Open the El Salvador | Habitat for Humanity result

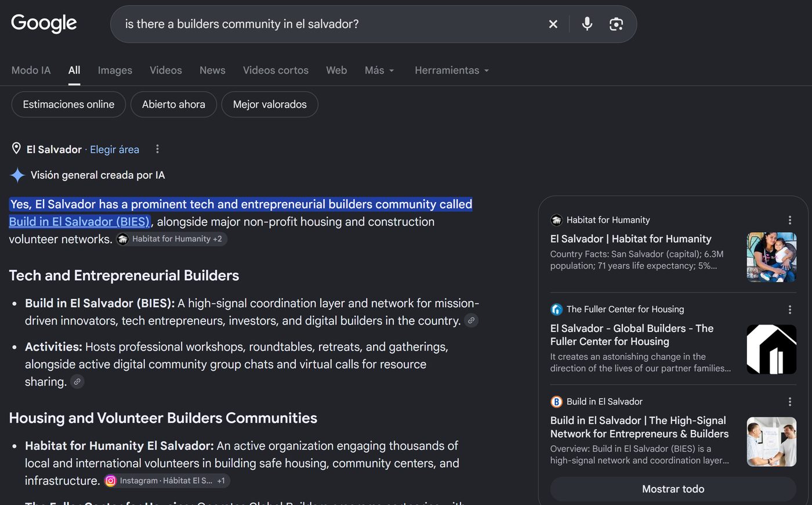point(630,239)
